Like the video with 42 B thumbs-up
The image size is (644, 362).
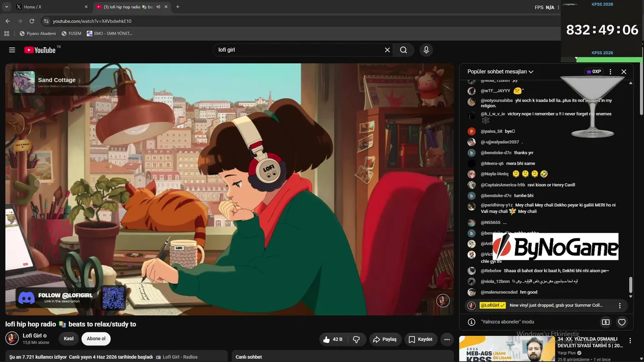[x=333, y=339]
